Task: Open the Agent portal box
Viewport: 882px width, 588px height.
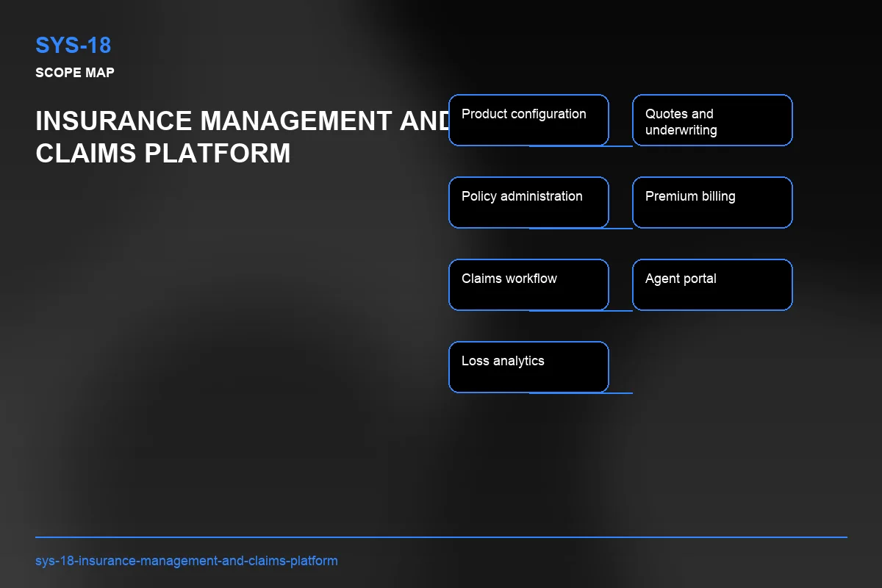Action: (x=712, y=284)
